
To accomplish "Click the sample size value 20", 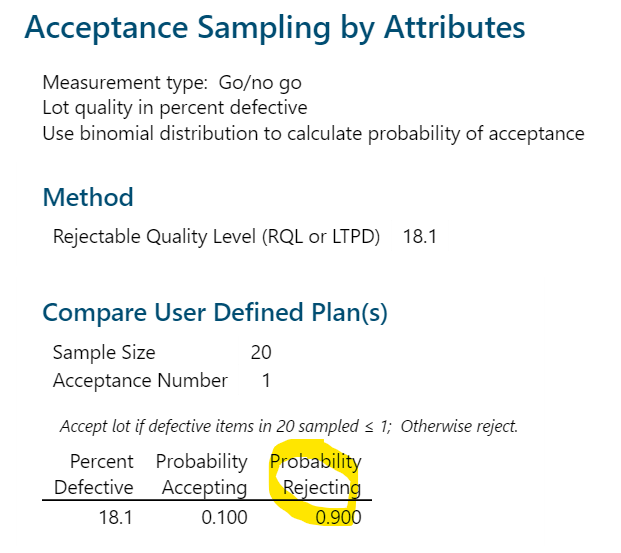I will (261, 353).
